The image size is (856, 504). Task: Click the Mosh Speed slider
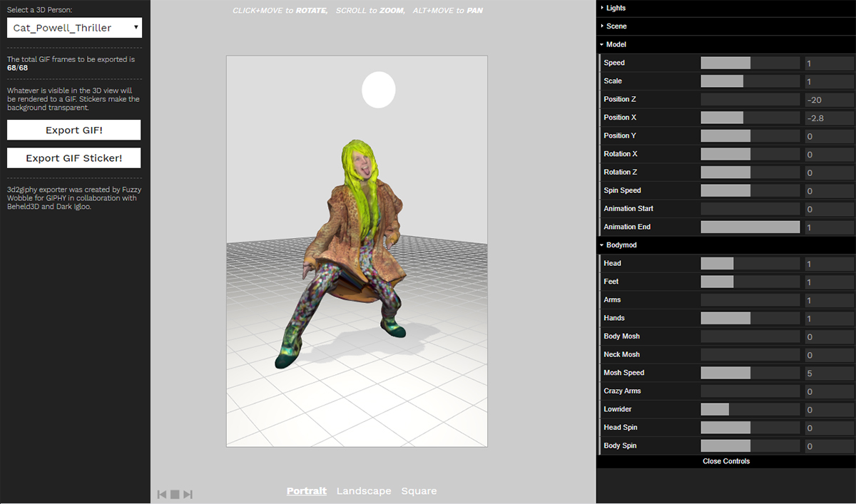750,373
